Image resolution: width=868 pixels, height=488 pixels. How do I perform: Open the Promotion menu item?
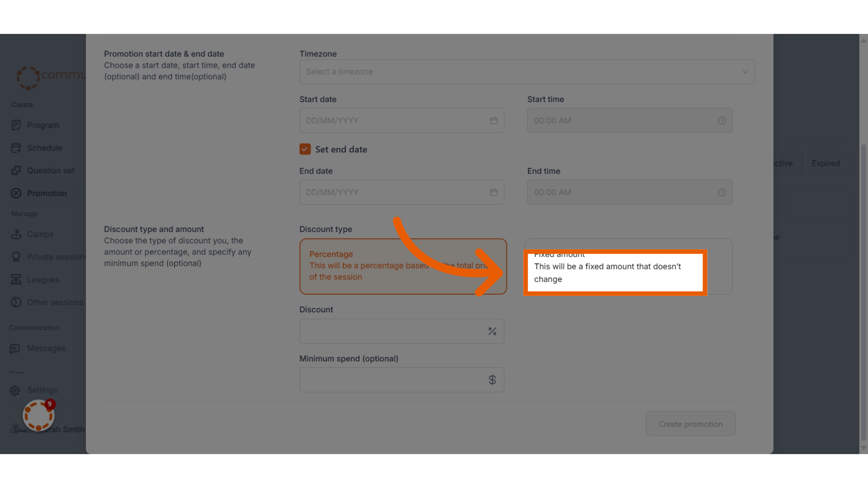(x=47, y=193)
